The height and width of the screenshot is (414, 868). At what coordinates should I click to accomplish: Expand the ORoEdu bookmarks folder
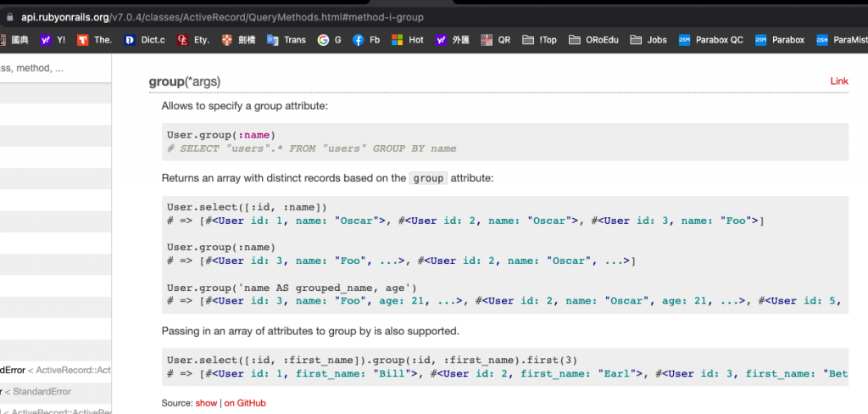(x=593, y=40)
